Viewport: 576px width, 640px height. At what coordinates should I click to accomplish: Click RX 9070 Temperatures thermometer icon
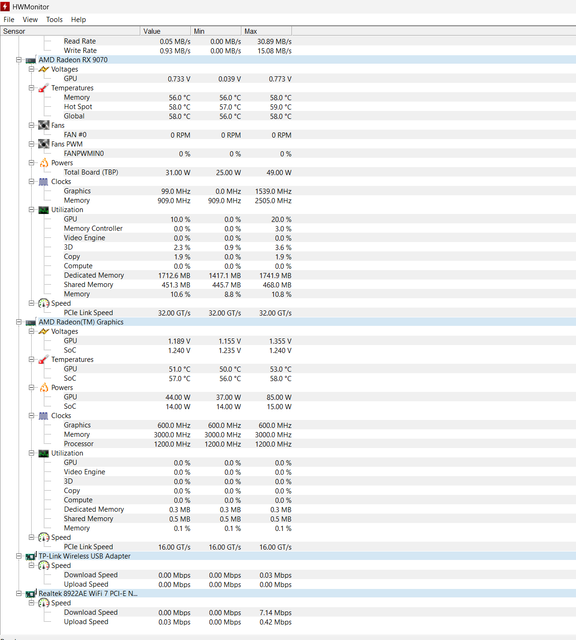43,88
